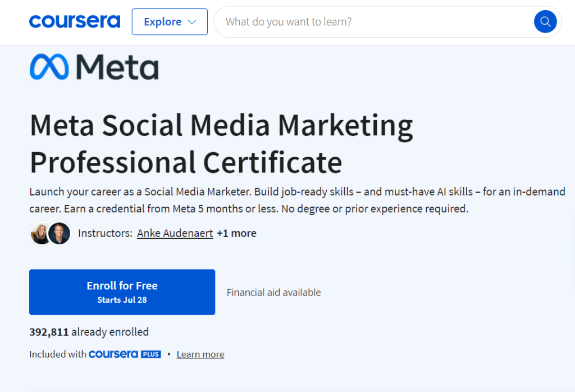The height and width of the screenshot is (392, 575).
Task: Expand the '+1 more' instructors list
Action: point(236,233)
